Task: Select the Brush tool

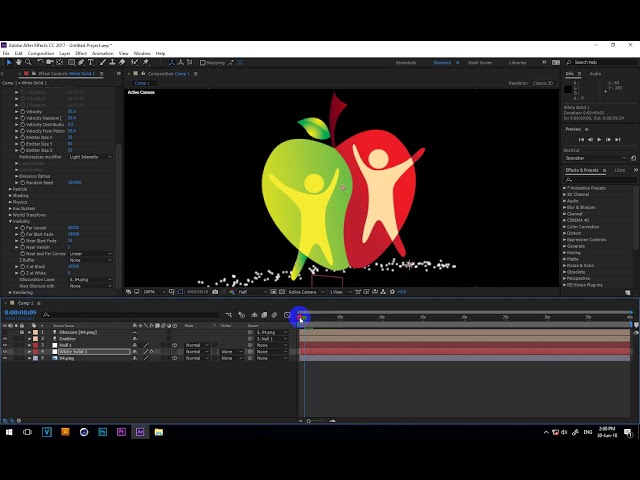Action: point(102,62)
